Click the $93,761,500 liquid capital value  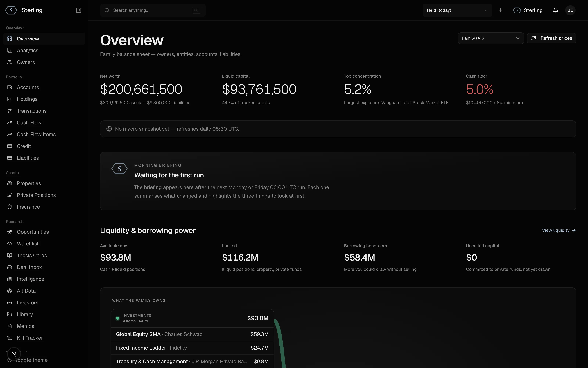coord(259,89)
